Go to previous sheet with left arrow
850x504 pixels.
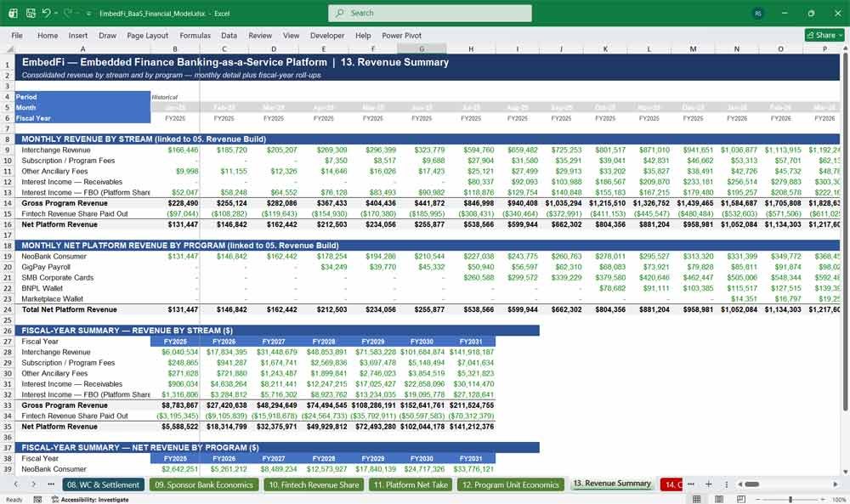(x=16, y=484)
